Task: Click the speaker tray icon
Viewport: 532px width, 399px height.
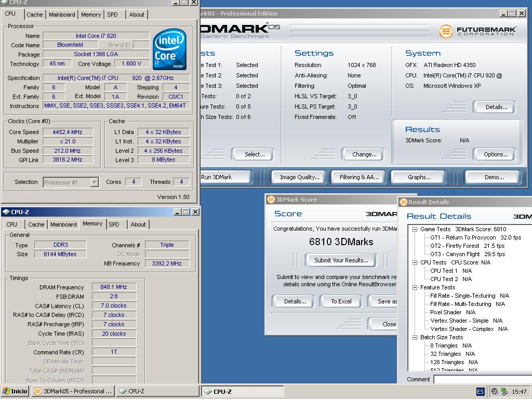Action: coord(495,391)
